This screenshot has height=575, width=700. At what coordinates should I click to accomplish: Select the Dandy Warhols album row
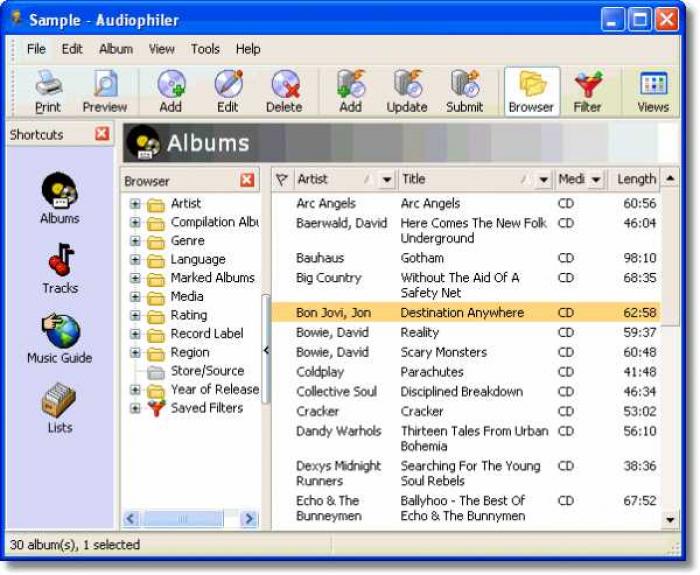pyautogui.click(x=466, y=438)
